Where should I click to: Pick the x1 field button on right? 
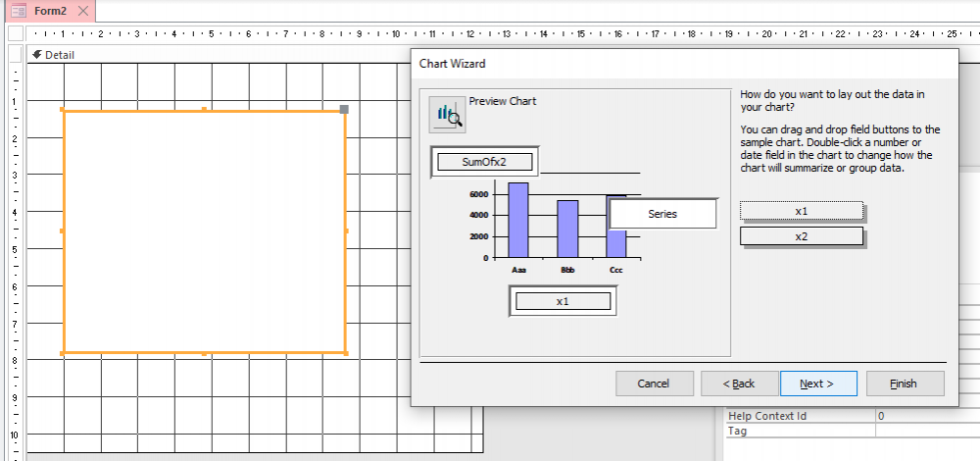coord(801,211)
